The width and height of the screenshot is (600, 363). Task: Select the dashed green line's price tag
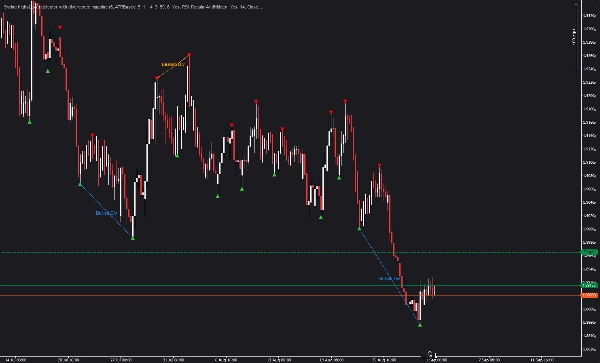click(589, 252)
